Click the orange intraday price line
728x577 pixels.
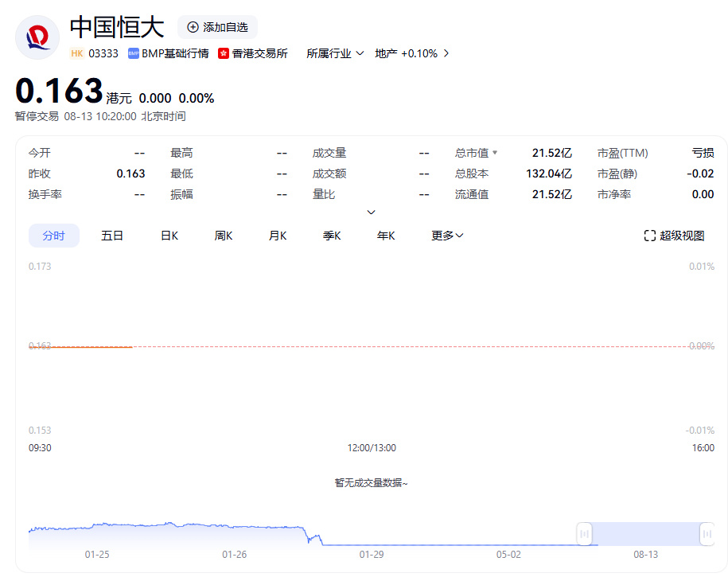point(81,347)
